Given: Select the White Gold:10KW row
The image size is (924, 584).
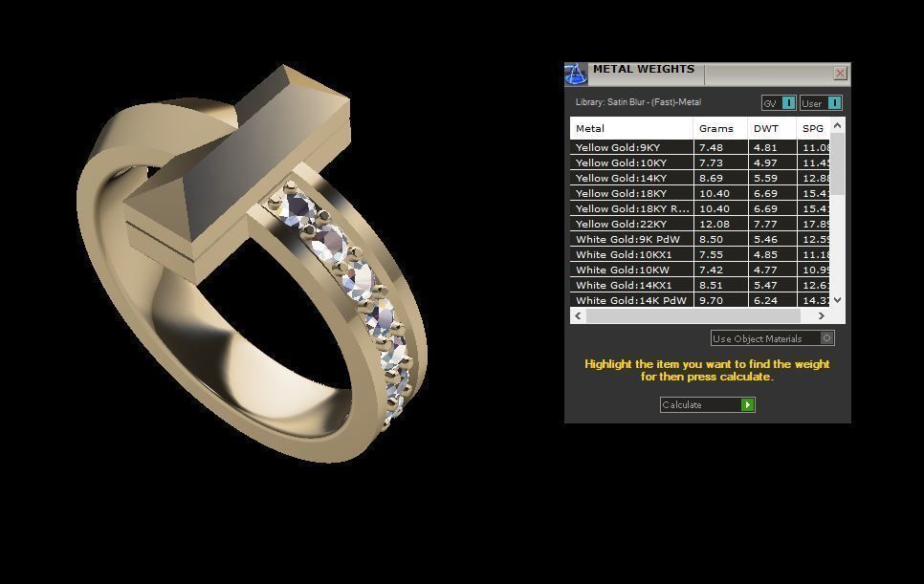Looking at the screenshot, I should [x=699, y=270].
